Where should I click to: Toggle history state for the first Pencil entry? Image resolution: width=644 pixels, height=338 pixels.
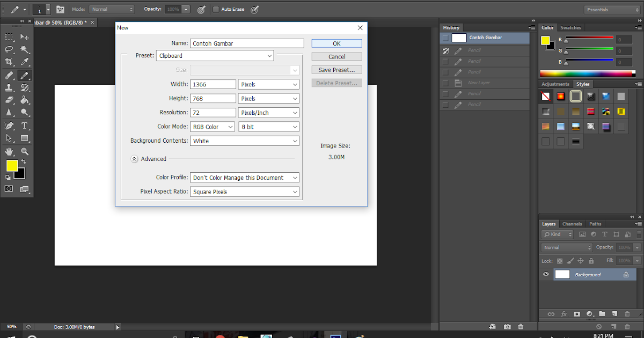pos(446,50)
